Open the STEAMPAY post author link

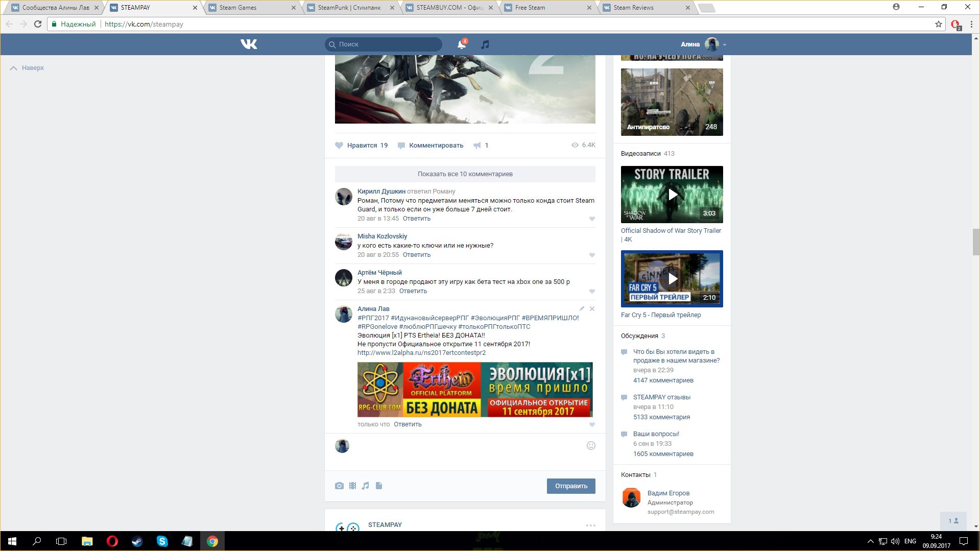tap(385, 525)
